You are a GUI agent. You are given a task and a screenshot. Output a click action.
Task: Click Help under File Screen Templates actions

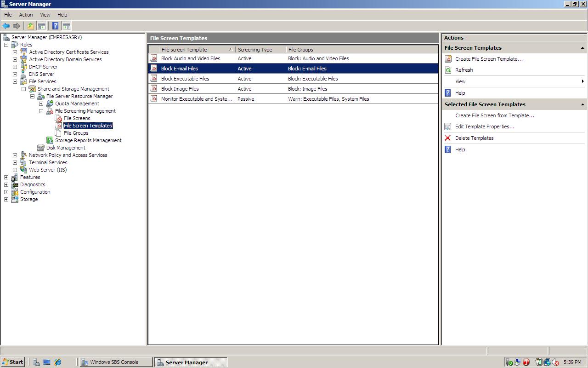point(460,93)
